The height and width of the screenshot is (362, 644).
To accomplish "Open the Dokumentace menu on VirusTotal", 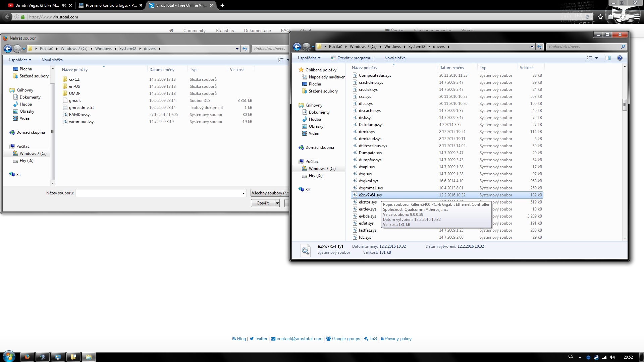I will tap(257, 31).
